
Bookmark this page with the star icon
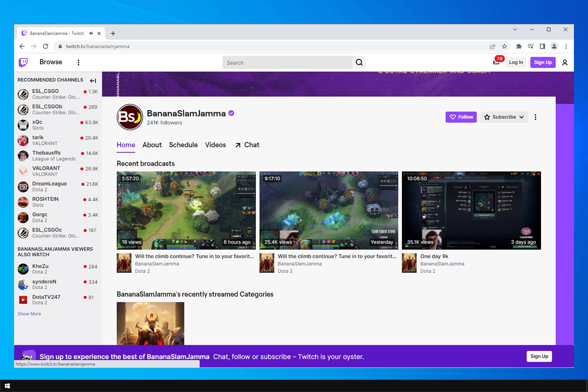pyautogui.click(x=504, y=46)
